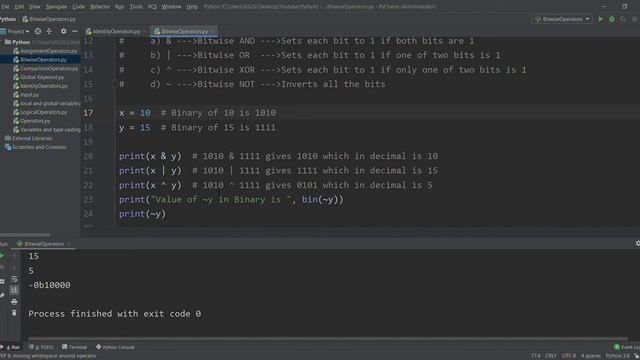Screen dimensions: 640x360
Task: Click BitwiseOperators.py breadcrumb in navigation bar
Action: (49, 19)
